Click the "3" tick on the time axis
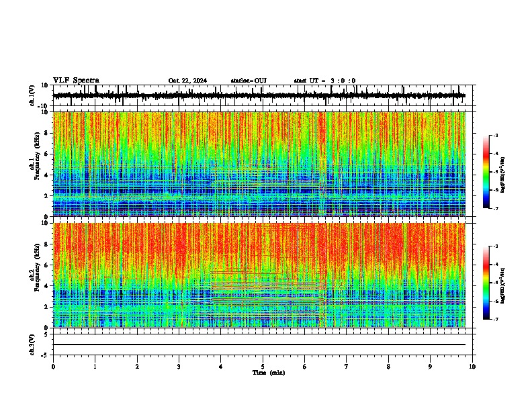 (179, 367)
